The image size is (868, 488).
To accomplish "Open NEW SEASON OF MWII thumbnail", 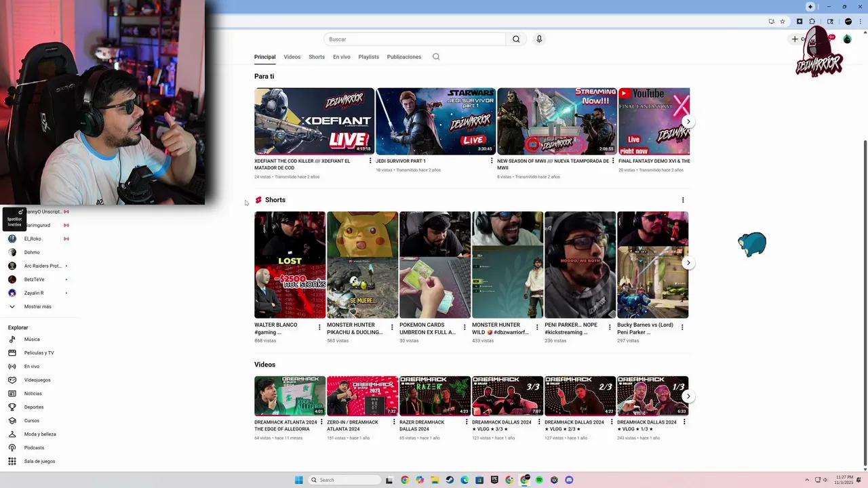I will (x=557, y=121).
